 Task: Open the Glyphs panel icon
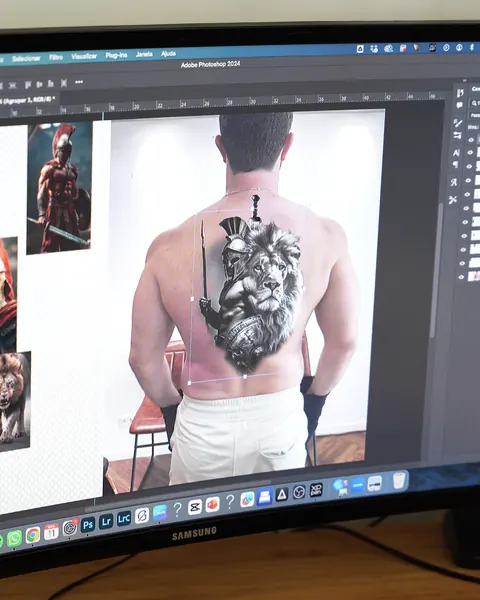(454, 182)
